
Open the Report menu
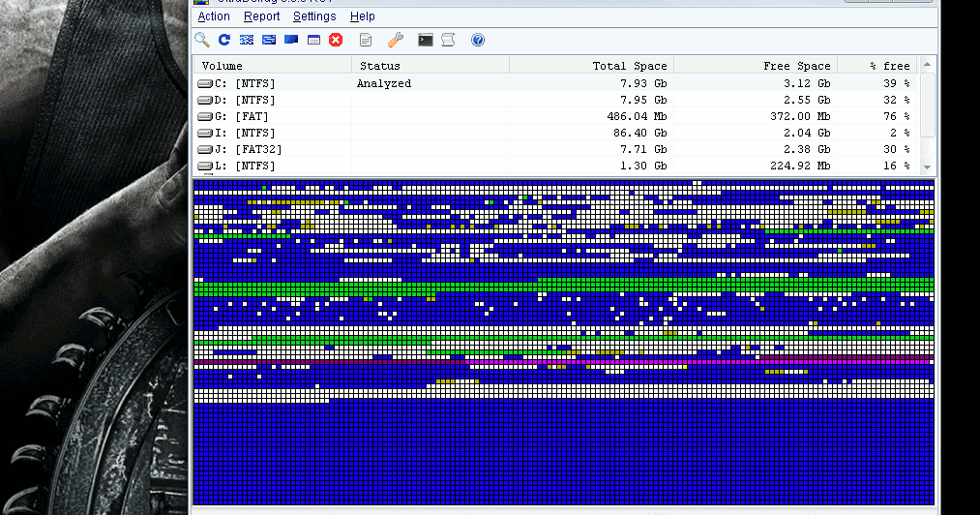pyautogui.click(x=262, y=16)
